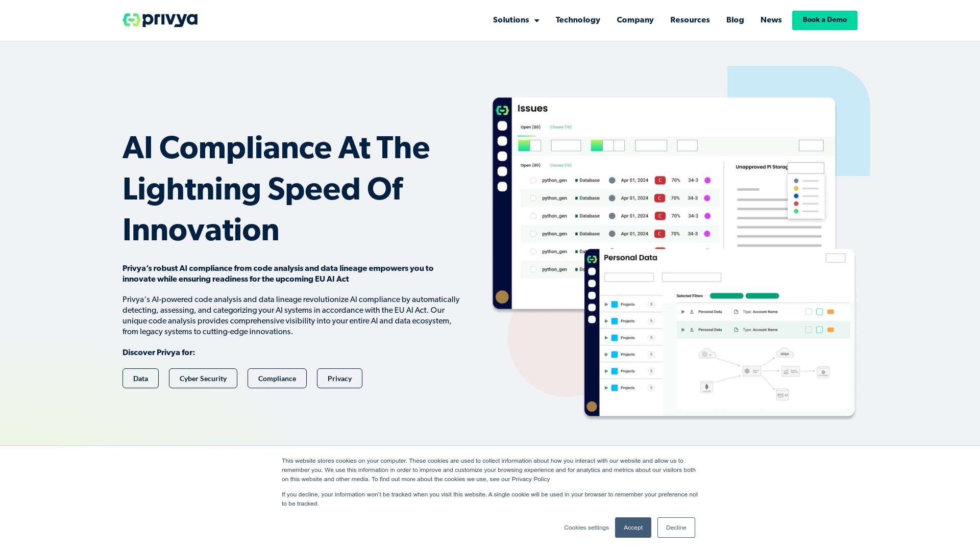Select the Data discovery button

[x=140, y=379]
